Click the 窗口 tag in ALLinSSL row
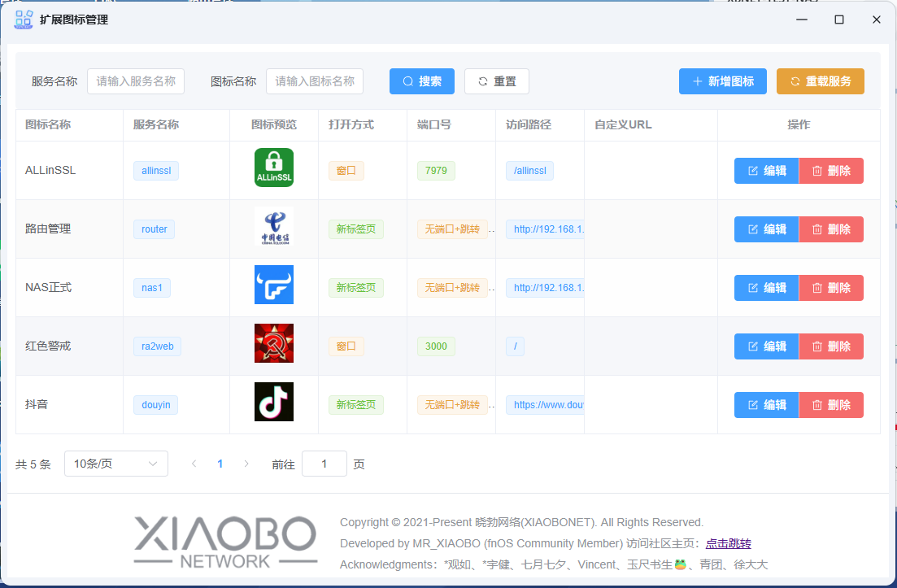 [346, 171]
